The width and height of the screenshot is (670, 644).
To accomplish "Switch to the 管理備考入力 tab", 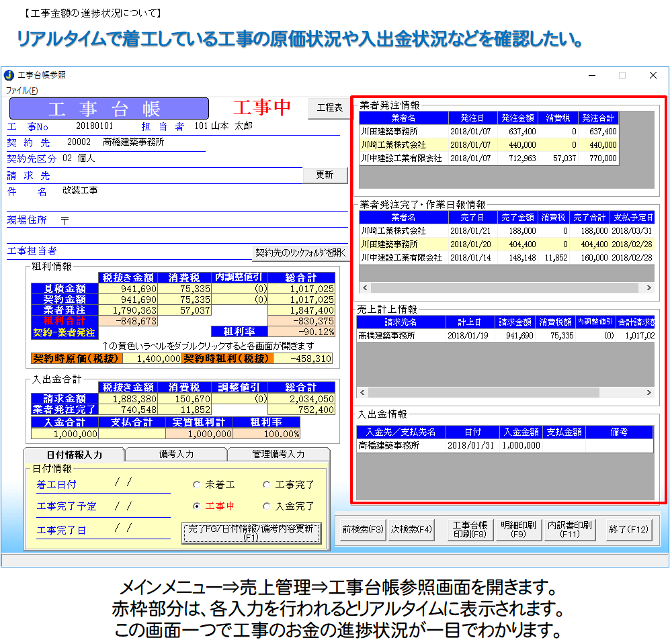I will tap(278, 455).
